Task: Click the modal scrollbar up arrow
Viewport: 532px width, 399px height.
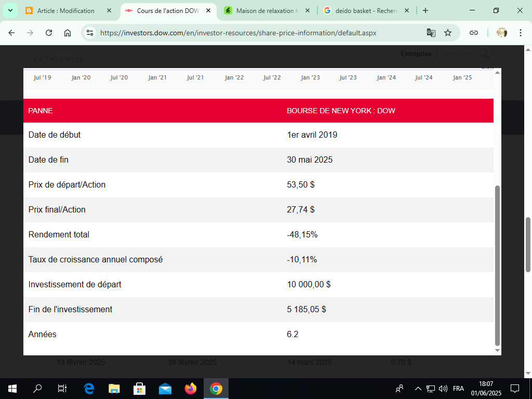Action: pos(497,72)
